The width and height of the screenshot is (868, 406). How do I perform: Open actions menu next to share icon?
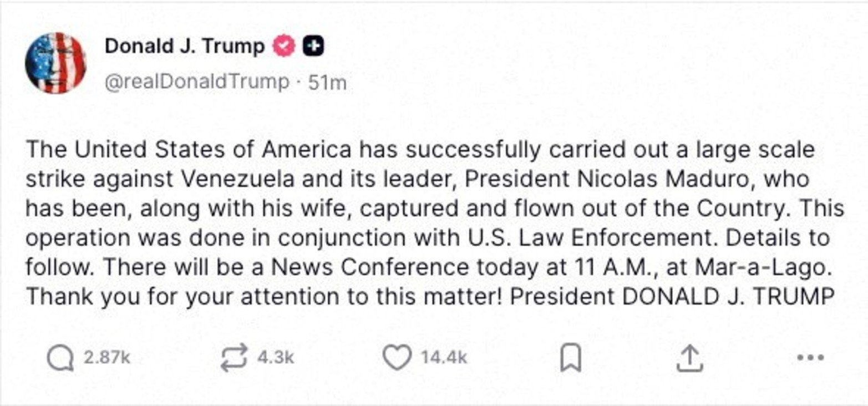tap(809, 359)
